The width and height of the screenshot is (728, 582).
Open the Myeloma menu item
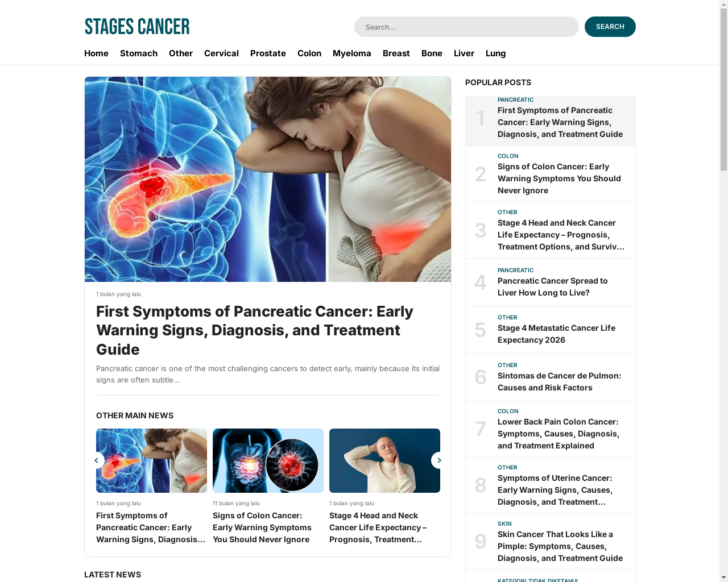point(352,53)
